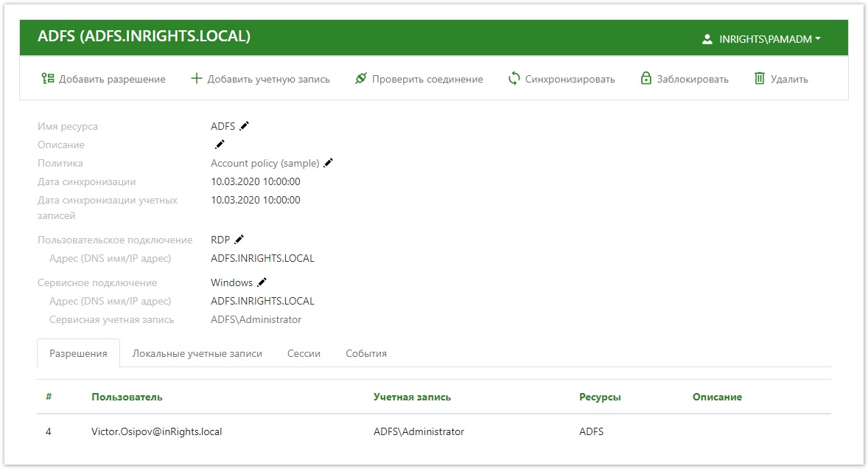Click the plug icon for connection check
868x469 pixels.
pos(361,79)
